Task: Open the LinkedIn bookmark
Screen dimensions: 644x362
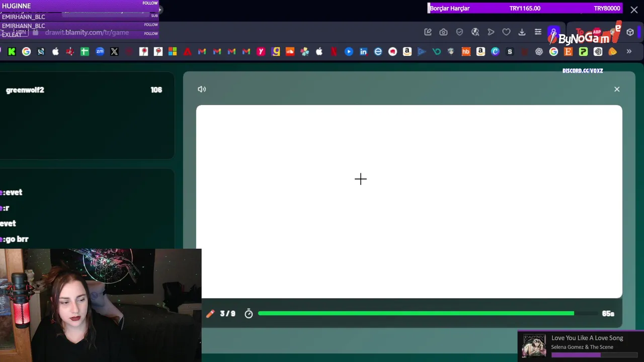Action: pos(363,51)
